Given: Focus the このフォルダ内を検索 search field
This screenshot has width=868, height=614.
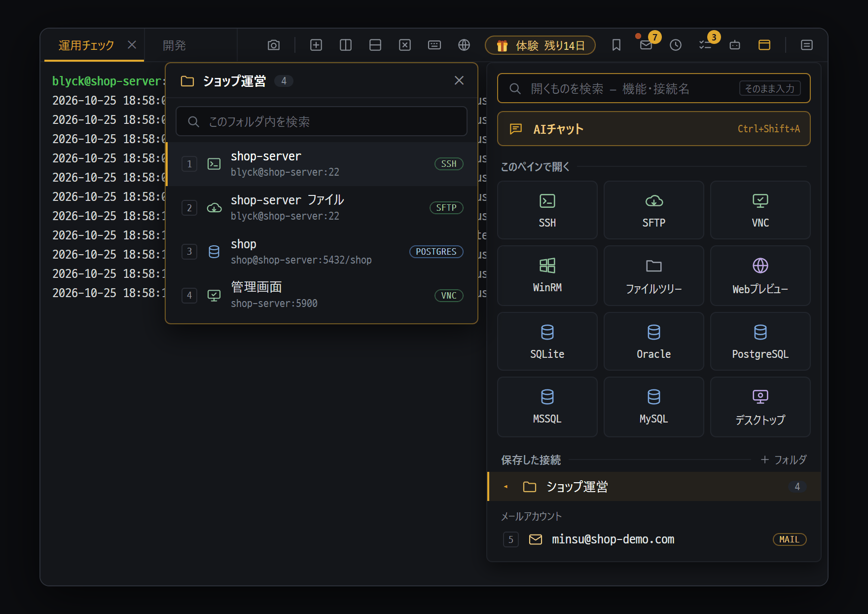Looking at the screenshot, I should pyautogui.click(x=322, y=121).
